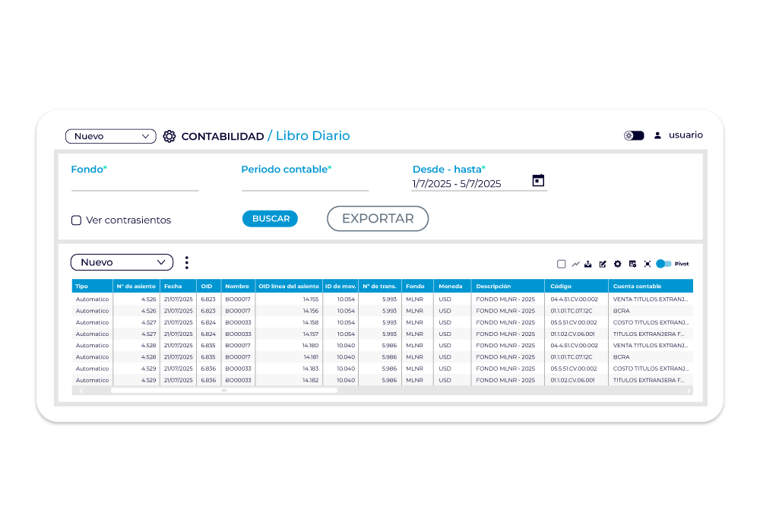Toggle the dark mode theme switch
The image size is (760, 532).
(x=633, y=136)
